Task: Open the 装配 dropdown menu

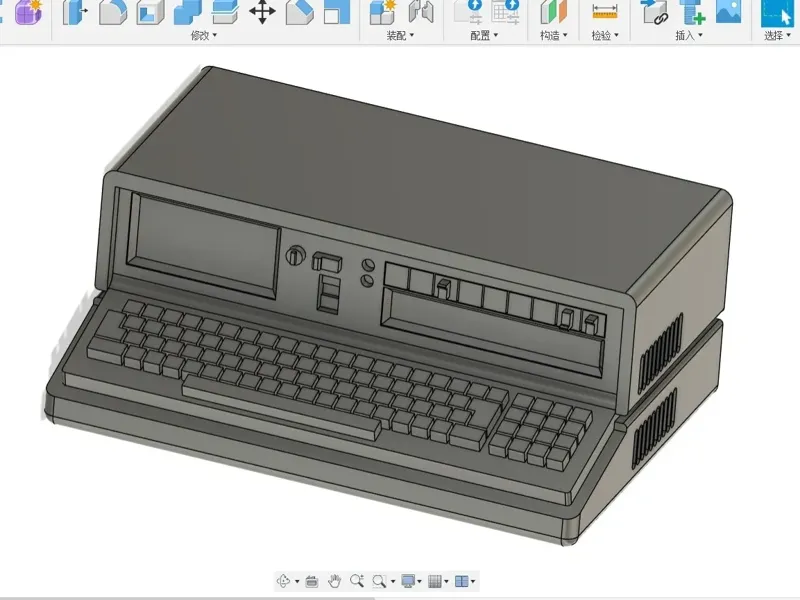Action: click(400, 35)
